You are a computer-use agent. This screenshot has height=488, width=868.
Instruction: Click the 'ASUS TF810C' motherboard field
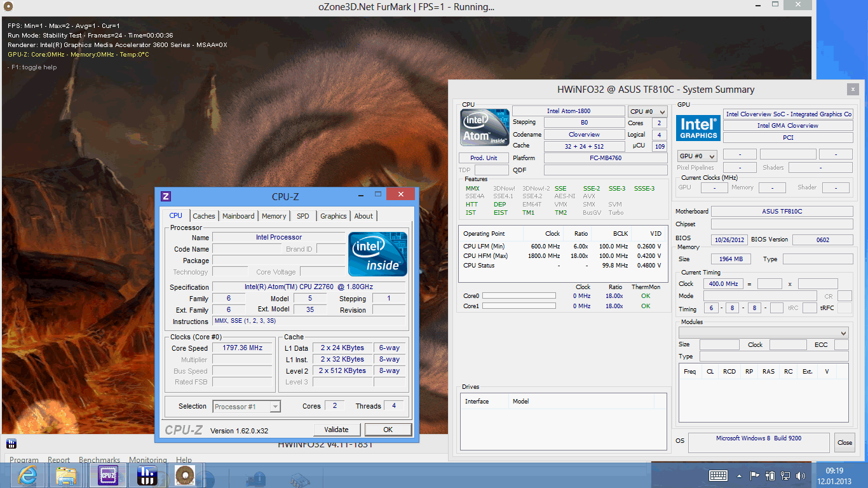click(x=782, y=211)
